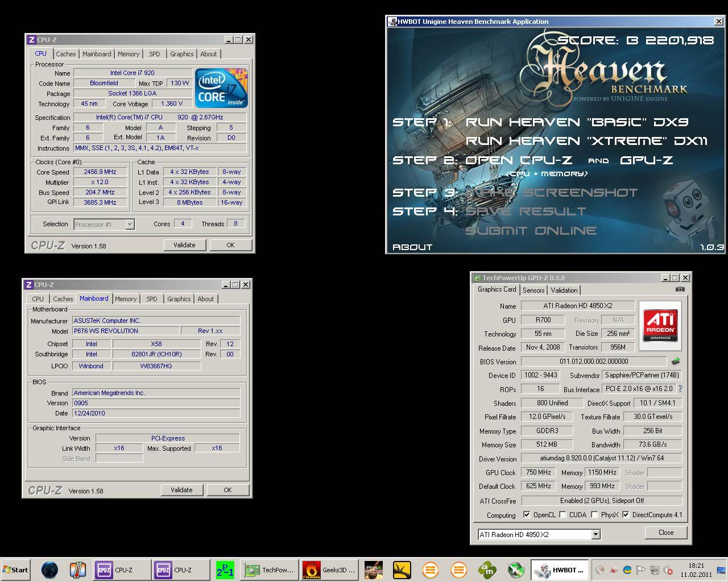Switch to the HWBOT taskbar button
Image resolution: width=728 pixels, height=582 pixels.
[x=560, y=569]
